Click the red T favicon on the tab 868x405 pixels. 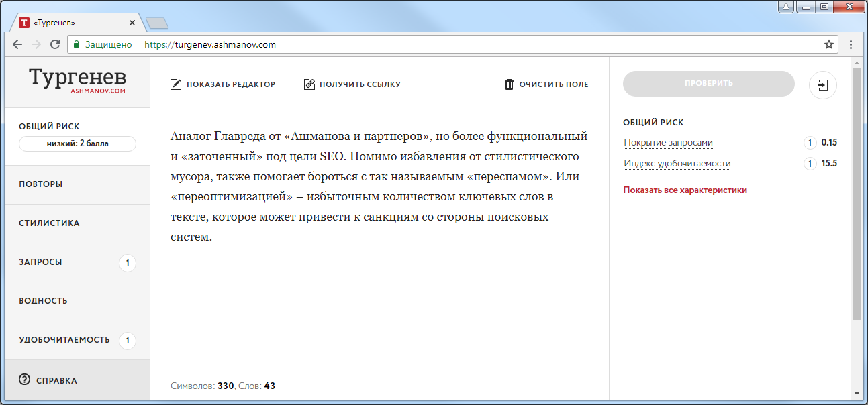(25, 23)
